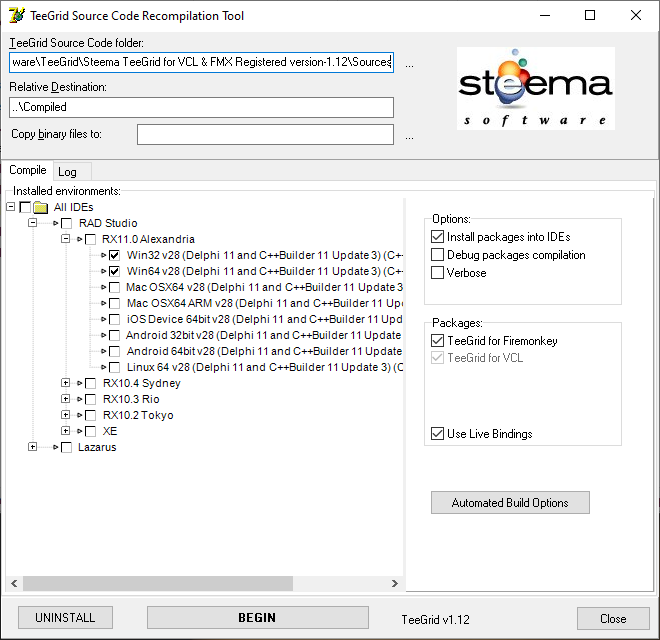
Task: Collapse the RAD Studio tree node
Action: click(32, 223)
